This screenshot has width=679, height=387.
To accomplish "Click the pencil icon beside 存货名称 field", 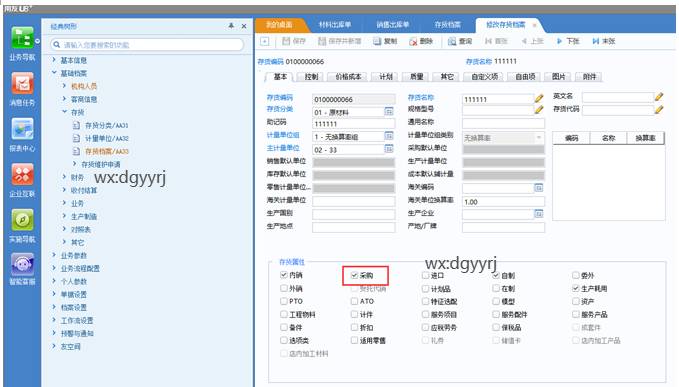I will point(539,99).
